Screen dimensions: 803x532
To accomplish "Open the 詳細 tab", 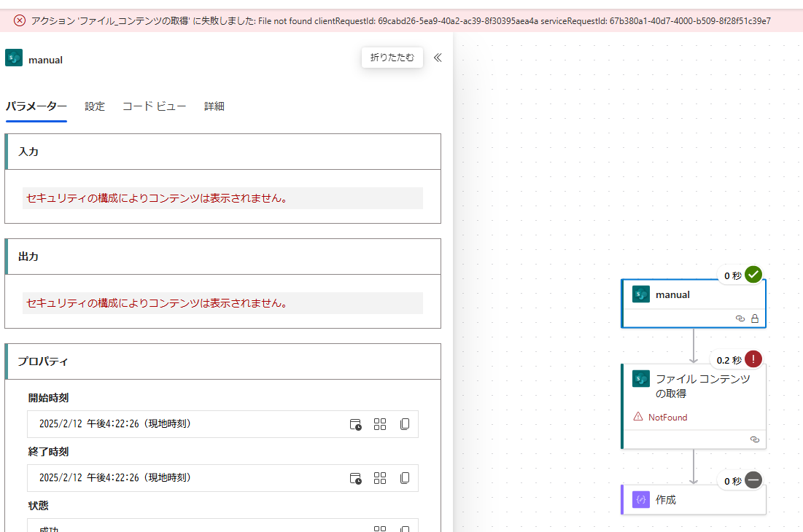I will pos(214,106).
